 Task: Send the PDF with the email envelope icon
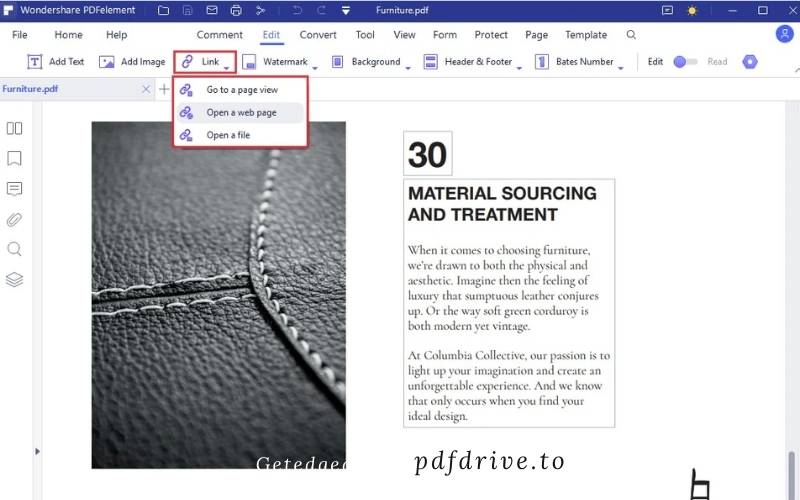coord(212,10)
